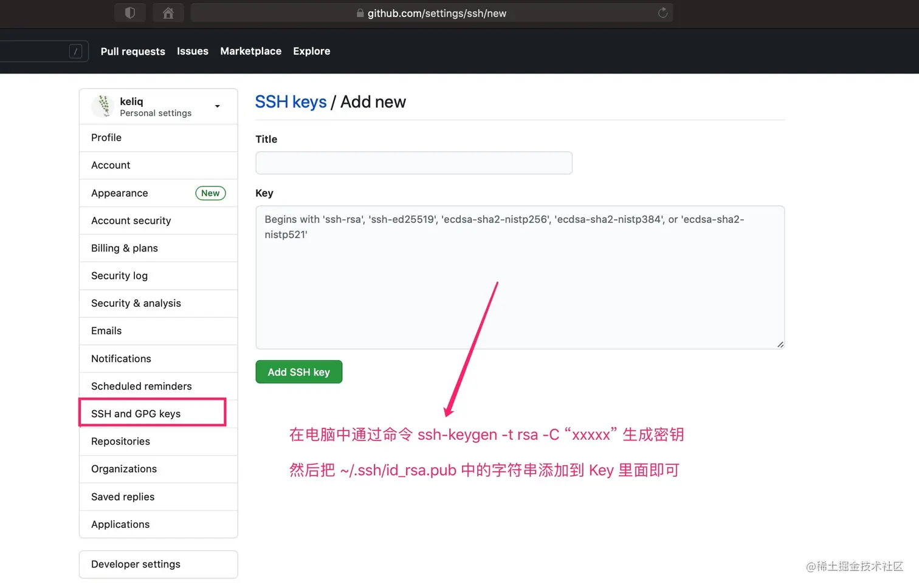Click the home icon in the browser toolbar
The image size is (919, 588).
click(x=168, y=12)
